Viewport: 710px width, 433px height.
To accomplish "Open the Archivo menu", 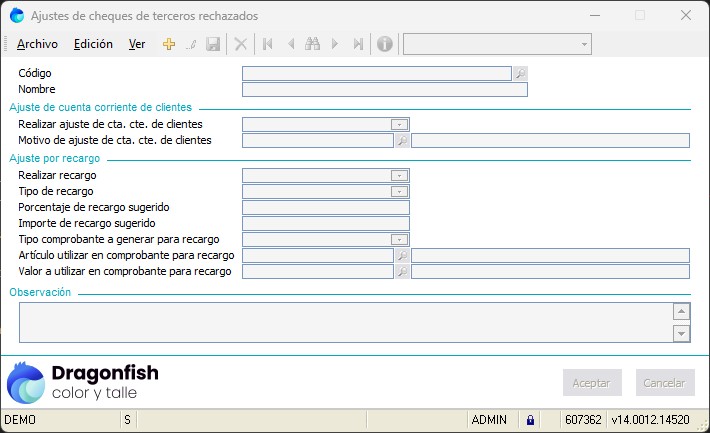I will click(x=37, y=44).
